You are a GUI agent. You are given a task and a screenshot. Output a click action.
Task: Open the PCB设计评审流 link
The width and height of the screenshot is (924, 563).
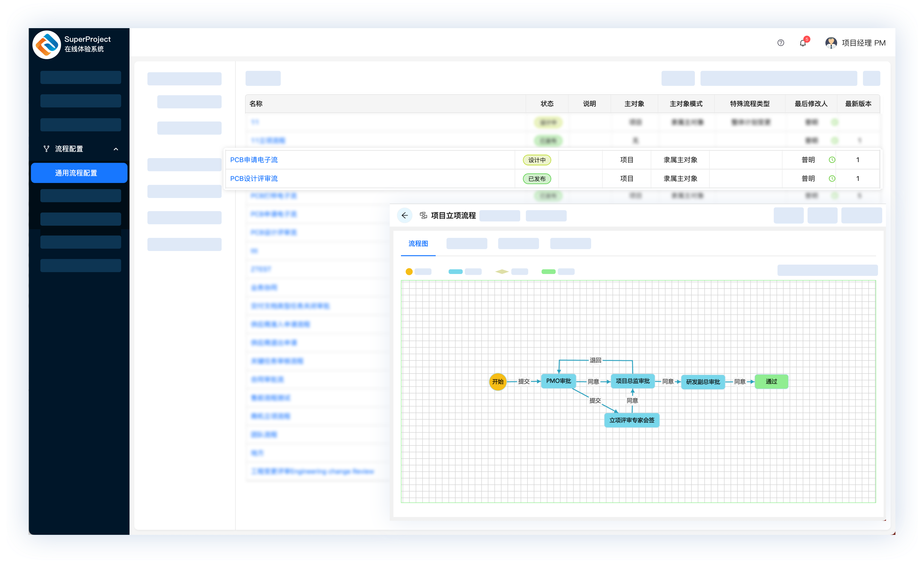coord(254,179)
